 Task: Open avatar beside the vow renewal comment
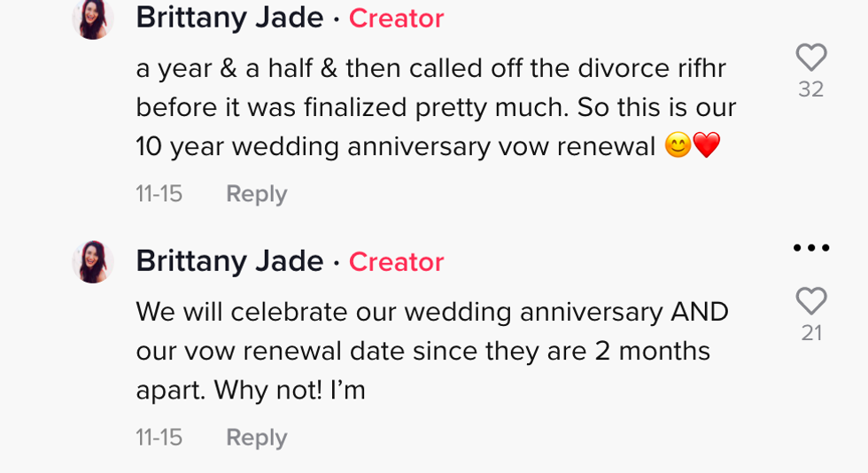click(x=93, y=19)
